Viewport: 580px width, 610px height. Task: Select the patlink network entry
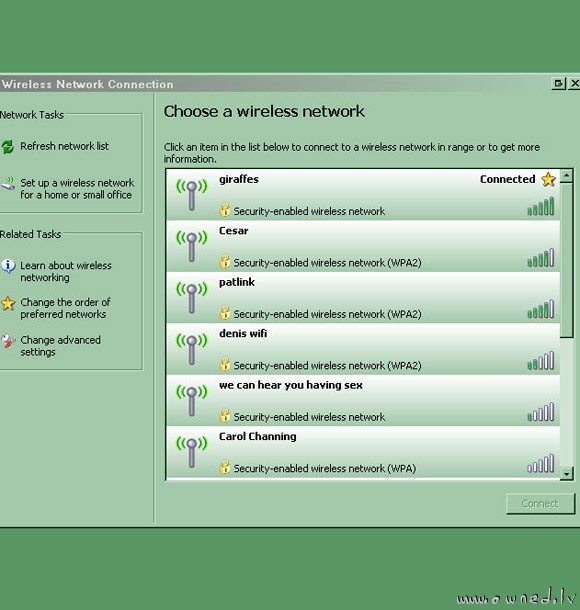(x=363, y=298)
